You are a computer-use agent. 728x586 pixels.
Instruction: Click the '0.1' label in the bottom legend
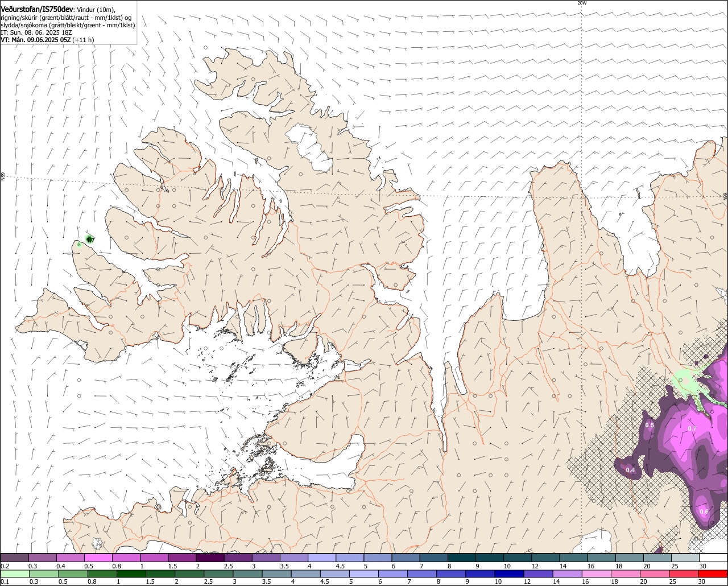coord(5,581)
